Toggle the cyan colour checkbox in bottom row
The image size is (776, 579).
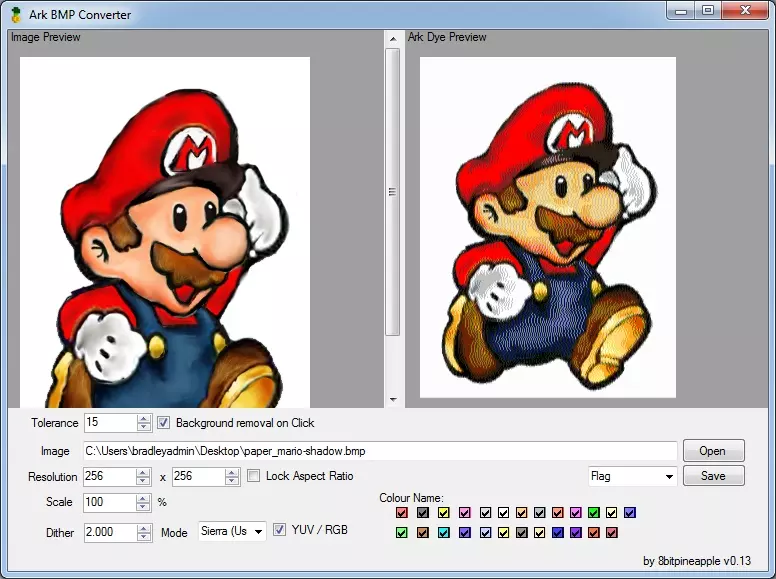point(443,533)
